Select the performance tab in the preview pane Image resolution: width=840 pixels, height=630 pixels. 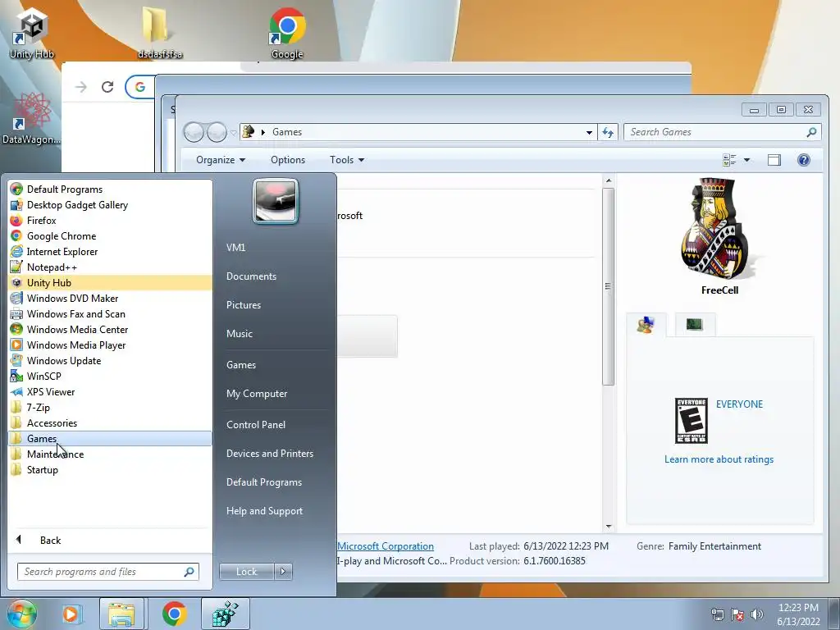pyautogui.click(x=694, y=324)
